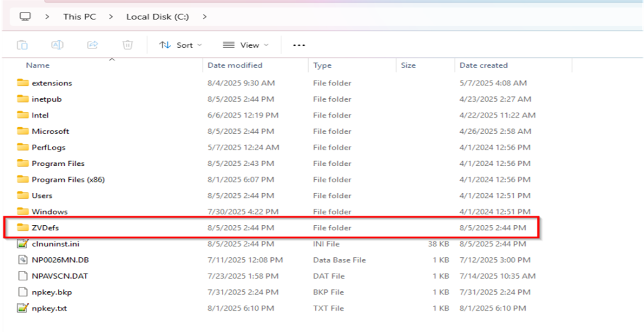The height and width of the screenshot is (332, 644).
Task: Click the Delete trash icon
Action: (x=128, y=45)
